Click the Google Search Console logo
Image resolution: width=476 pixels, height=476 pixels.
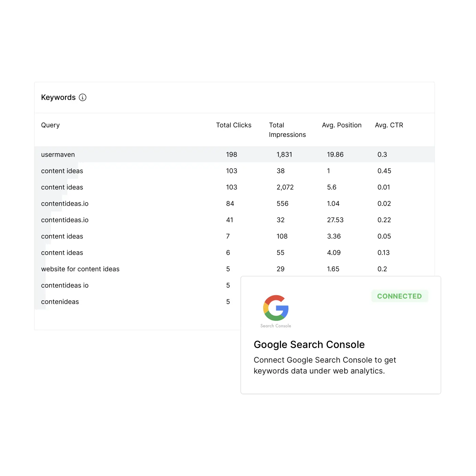coord(276,311)
